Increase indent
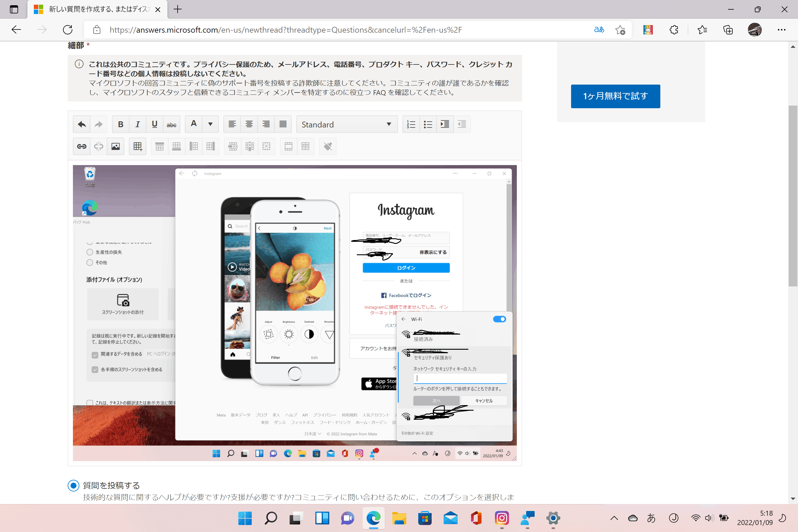 pos(445,125)
